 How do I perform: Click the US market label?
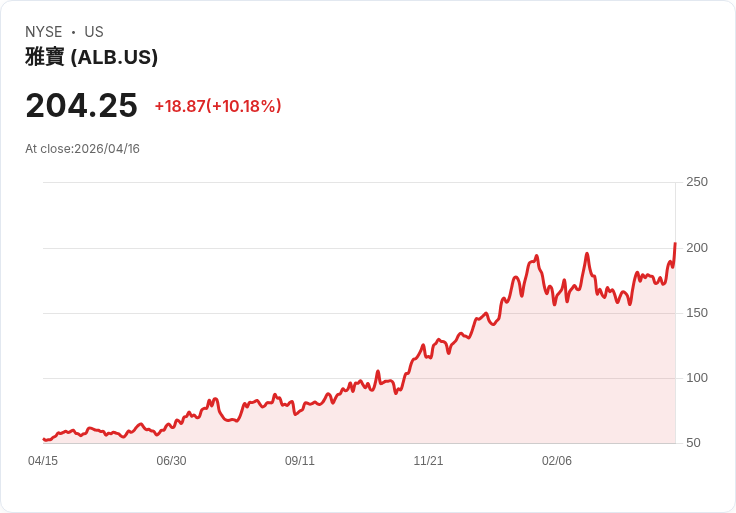coord(94,32)
